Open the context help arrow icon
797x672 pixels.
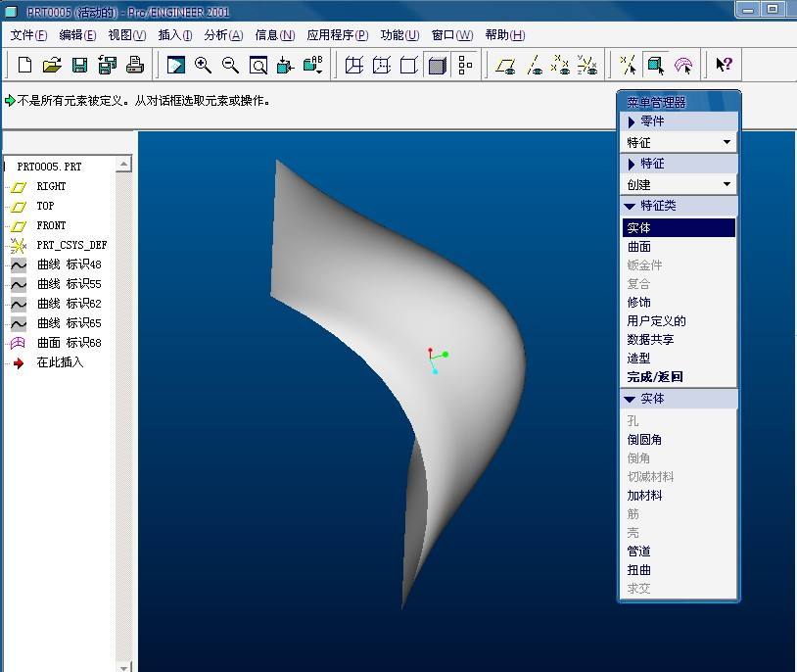(724, 66)
